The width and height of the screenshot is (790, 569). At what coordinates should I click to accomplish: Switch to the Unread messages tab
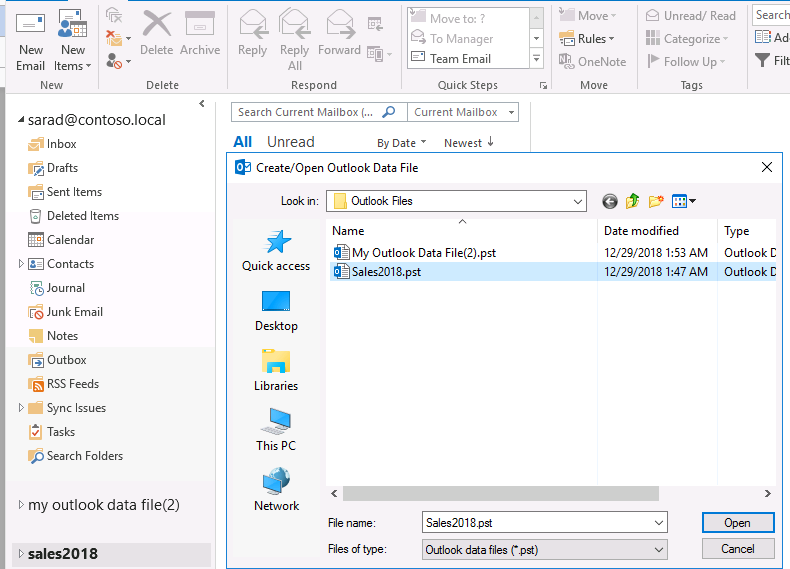(290, 142)
